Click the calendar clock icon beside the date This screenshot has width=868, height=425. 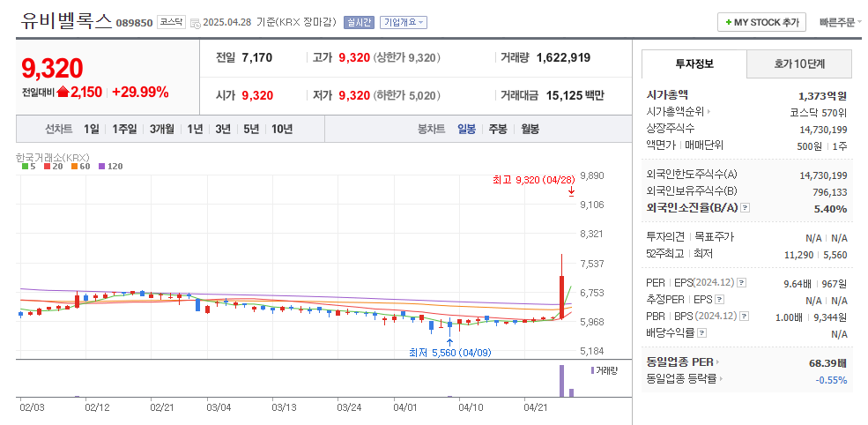(196, 23)
